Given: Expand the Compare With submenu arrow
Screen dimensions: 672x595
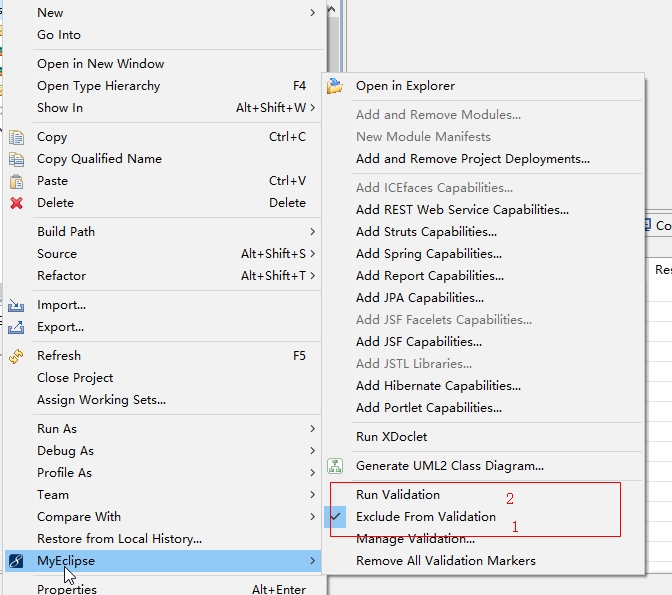Looking at the screenshot, I should click(x=312, y=517).
